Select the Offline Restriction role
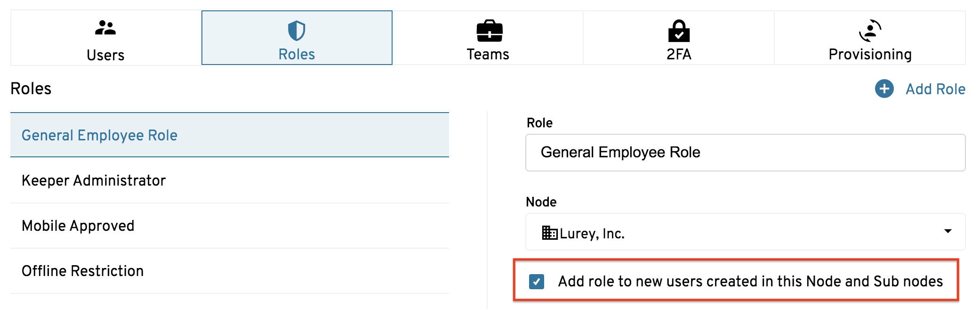 click(x=230, y=271)
